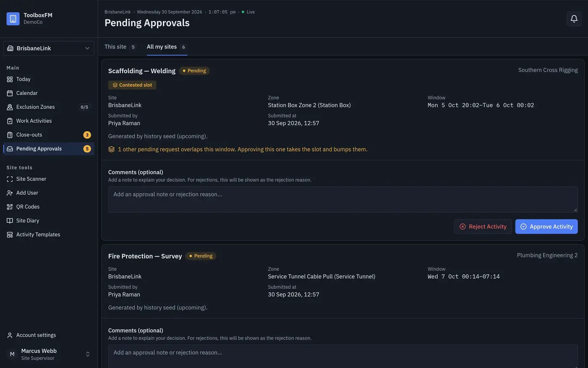The image size is (588, 368).
Task: Focus the Scaffolding comments text area
Action: coord(343,199)
